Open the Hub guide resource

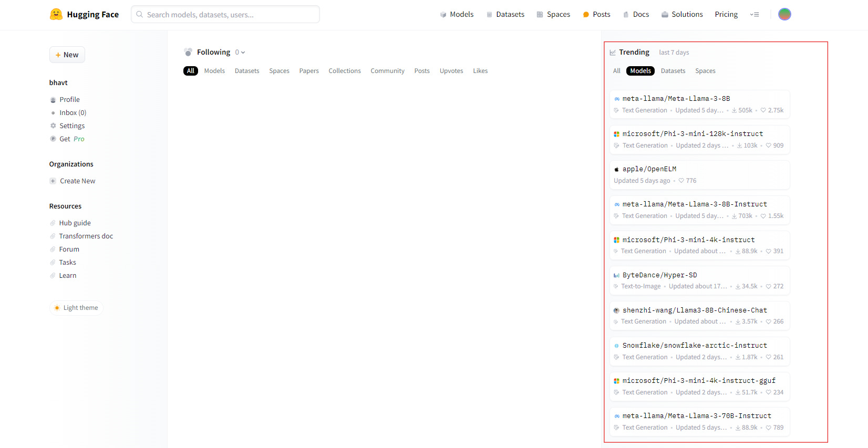click(x=70, y=223)
